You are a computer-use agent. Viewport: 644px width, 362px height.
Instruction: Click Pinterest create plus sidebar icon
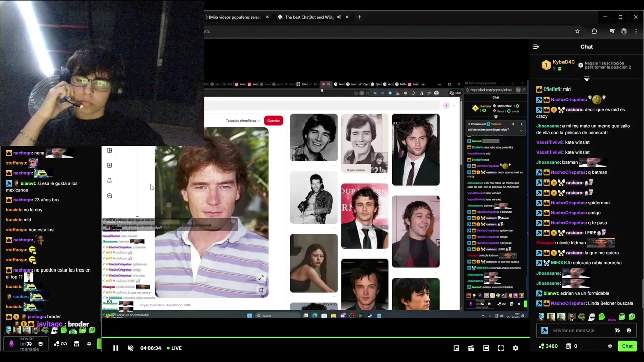coord(109,165)
